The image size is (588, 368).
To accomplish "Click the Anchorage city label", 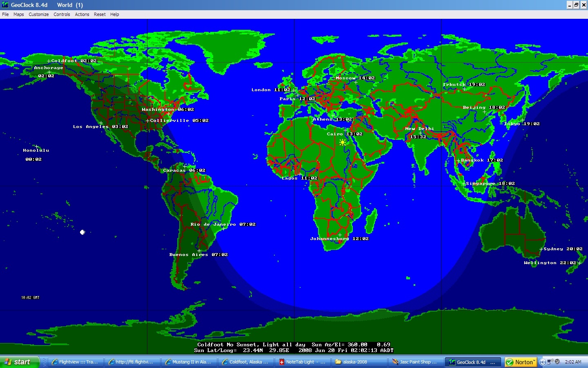I will click(49, 68).
